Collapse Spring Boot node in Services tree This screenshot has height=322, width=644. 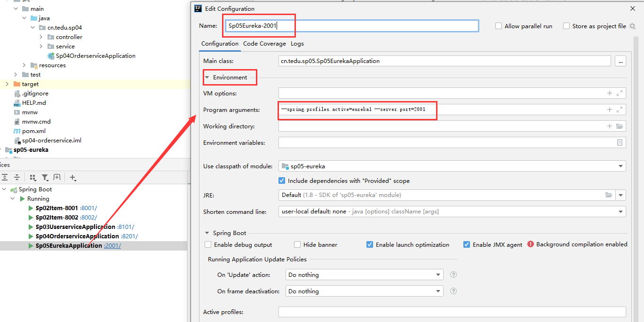[5, 189]
